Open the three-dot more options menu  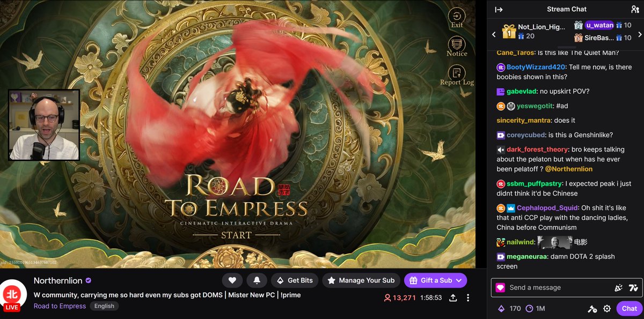(468, 298)
